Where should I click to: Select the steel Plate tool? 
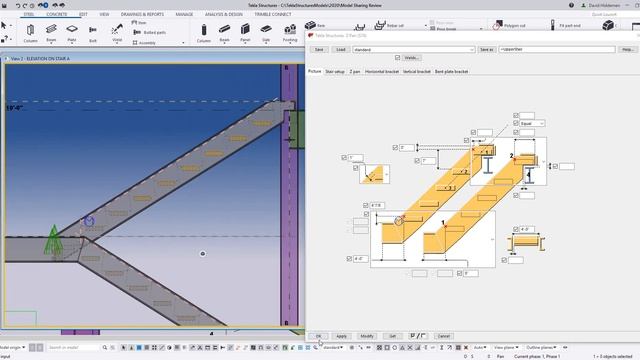point(72,33)
